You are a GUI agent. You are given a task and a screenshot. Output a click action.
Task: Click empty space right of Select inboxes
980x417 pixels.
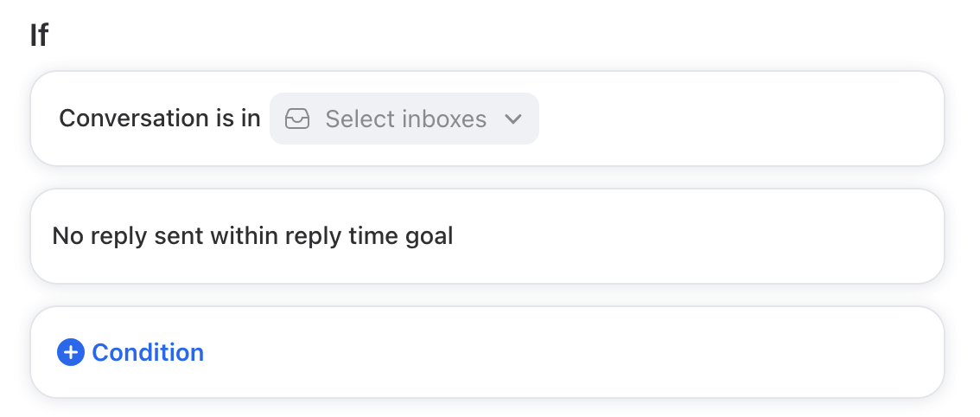point(737,119)
